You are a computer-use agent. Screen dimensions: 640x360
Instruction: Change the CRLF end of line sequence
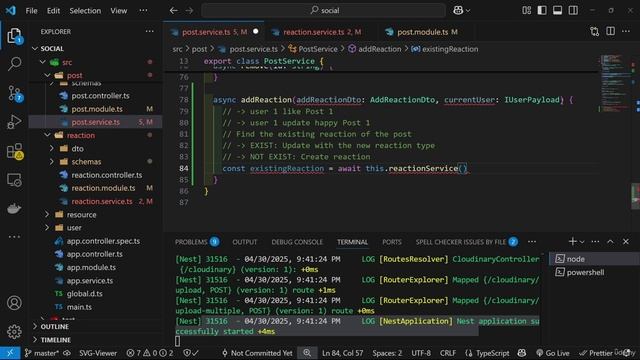448,353
